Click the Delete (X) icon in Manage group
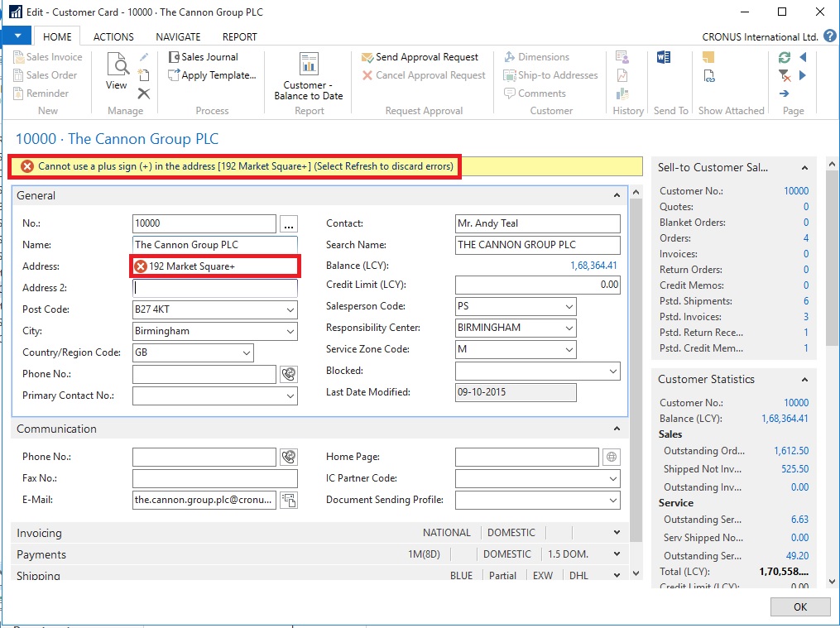840x628 pixels. pyautogui.click(x=144, y=93)
